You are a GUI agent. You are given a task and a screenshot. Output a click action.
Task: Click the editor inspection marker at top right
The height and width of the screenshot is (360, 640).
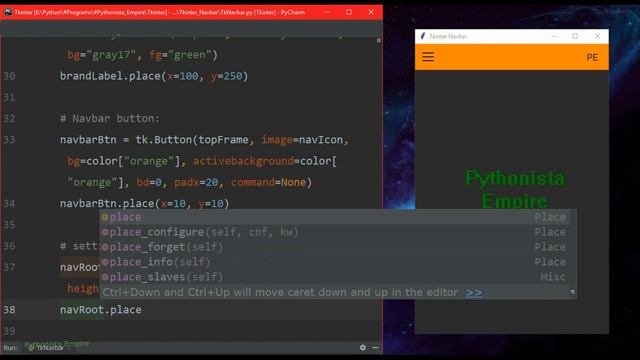tap(378, 40)
